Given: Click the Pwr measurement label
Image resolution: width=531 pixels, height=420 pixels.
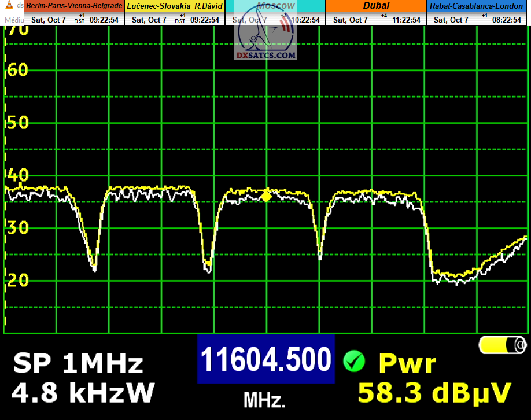Looking at the screenshot, I should tap(407, 364).
